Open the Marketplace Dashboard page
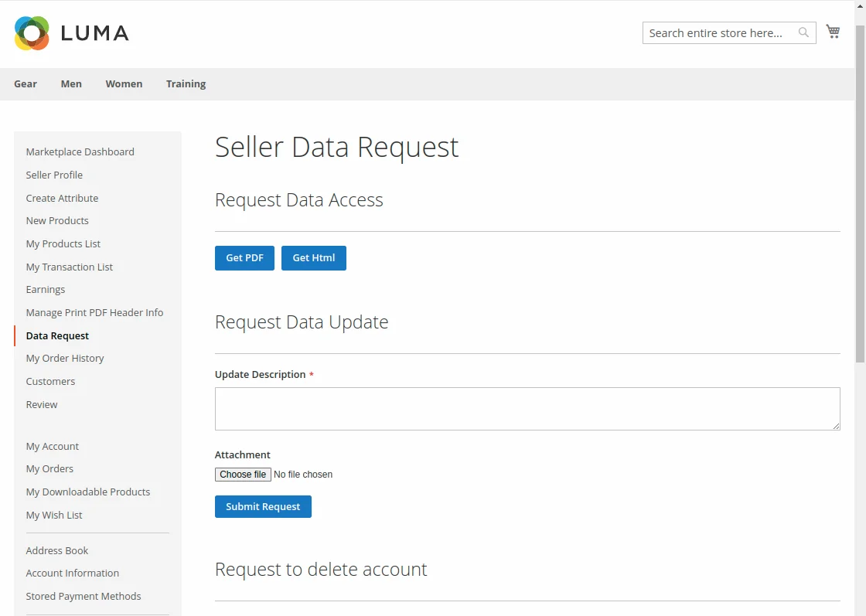 click(80, 151)
